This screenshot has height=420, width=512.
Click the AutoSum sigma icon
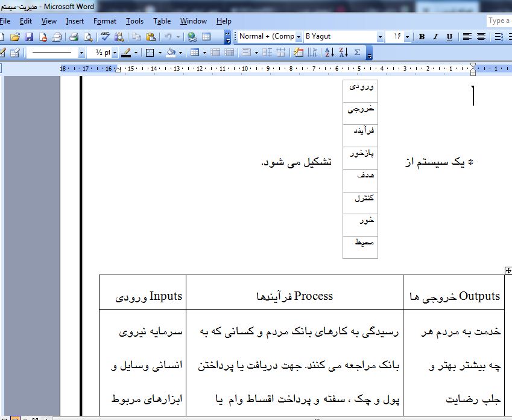point(357,52)
